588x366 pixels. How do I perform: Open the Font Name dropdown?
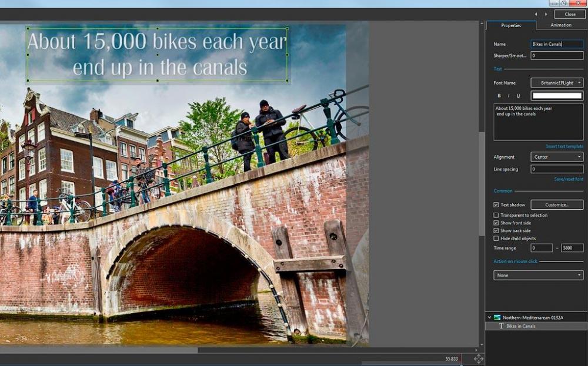tap(557, 83)
